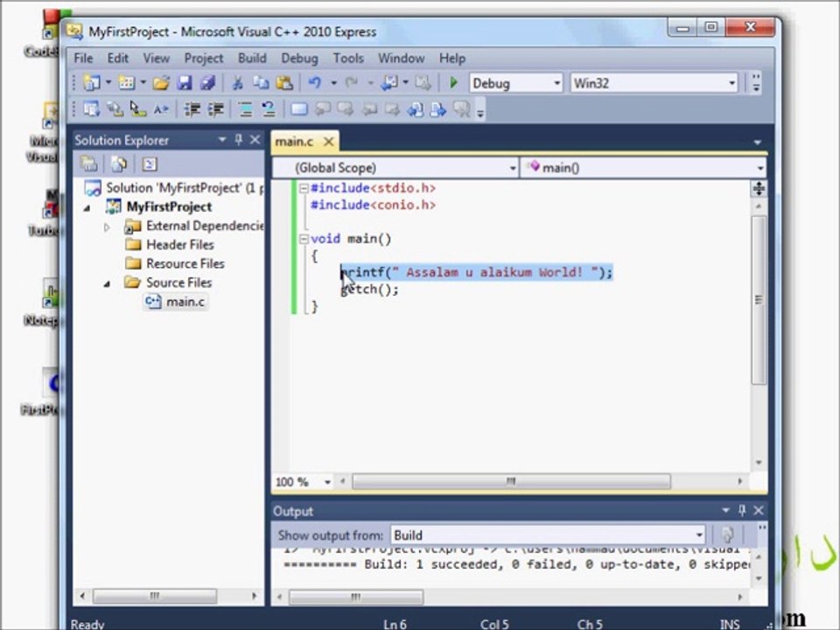
Task: Switch to the main.c editor tab
Action: click(x=294, y=142)
